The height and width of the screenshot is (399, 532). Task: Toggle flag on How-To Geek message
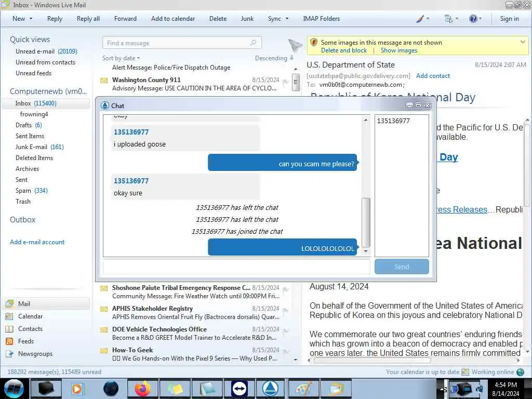click(x=285, y=352)
